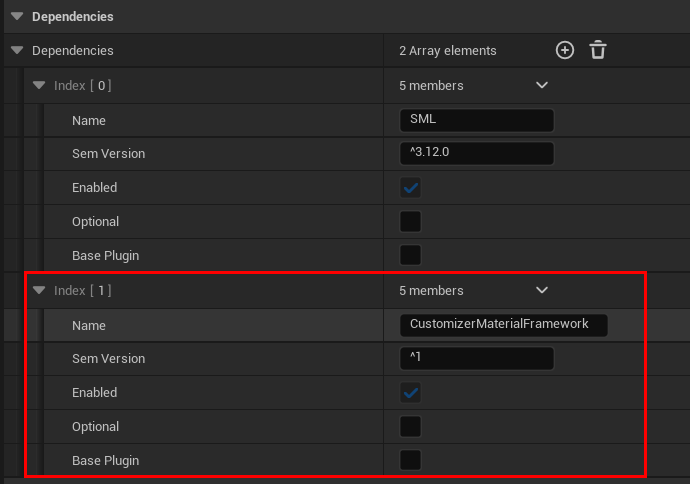The image size is (690, 484).
Task: Select the Enabled label under Index [1]
Action: 94,392
